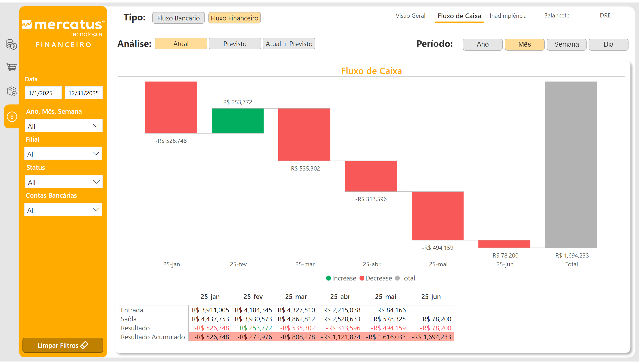Viewport: 639px width, 364px height.
Task: Open the inventory box sidebar icon
Action: [11, 91]
